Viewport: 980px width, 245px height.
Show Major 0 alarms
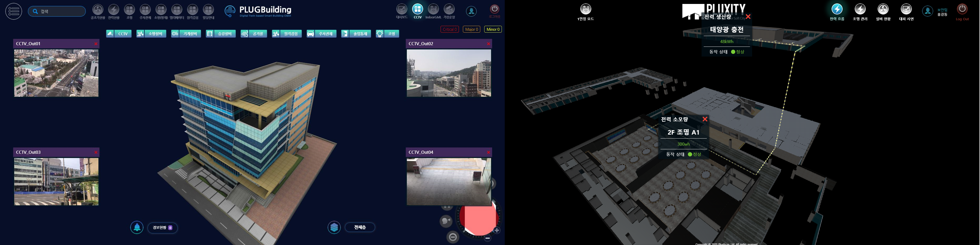pyautogui.click(x=471, y=29)
